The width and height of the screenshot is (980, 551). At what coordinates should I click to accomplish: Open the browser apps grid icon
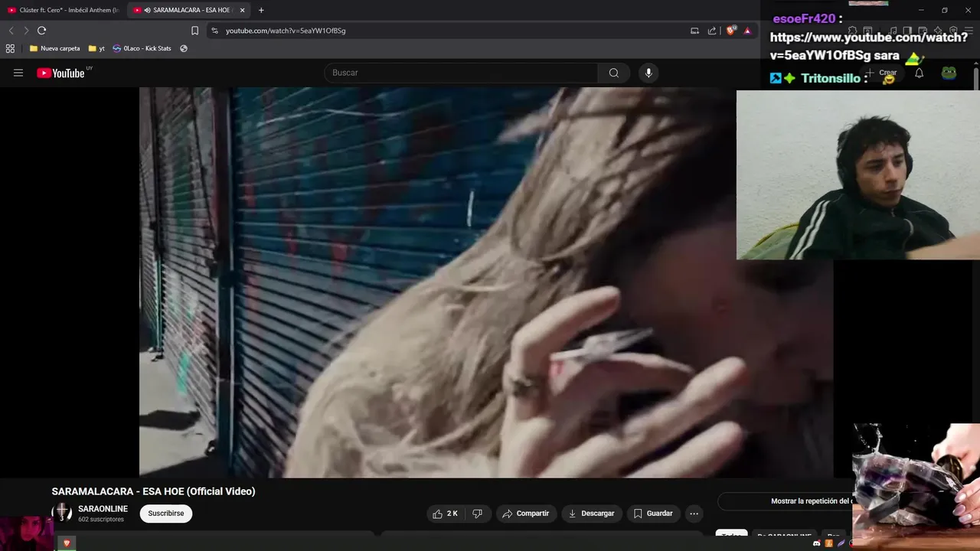[x=10, y=48]
